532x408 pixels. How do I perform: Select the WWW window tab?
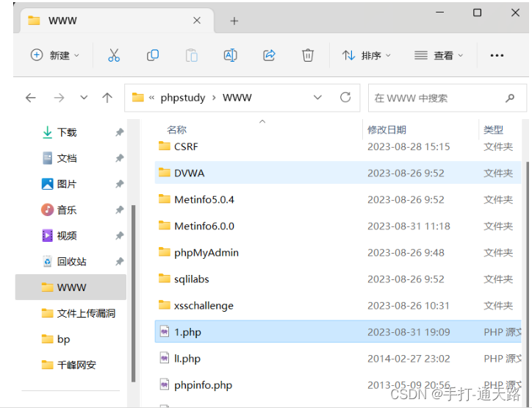click(x=117, y=21)
